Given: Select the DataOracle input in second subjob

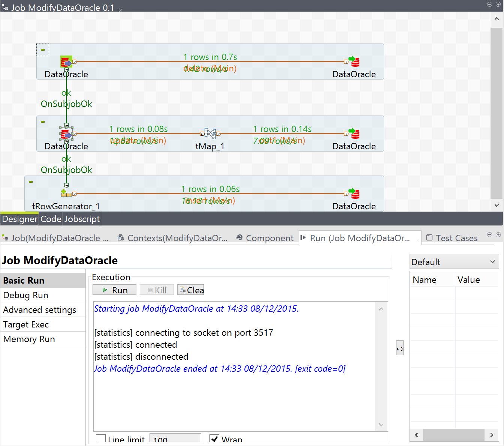Looking at the screenshot, I should coord(66,134).
